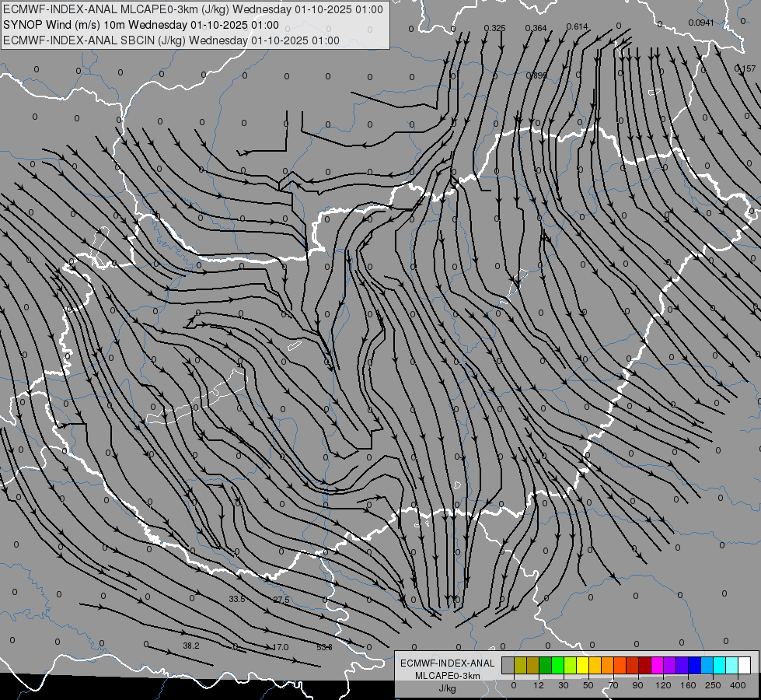Pick the bright green legend swatch
The width and height of the screenshot is (761, 700).
point(557,665)
